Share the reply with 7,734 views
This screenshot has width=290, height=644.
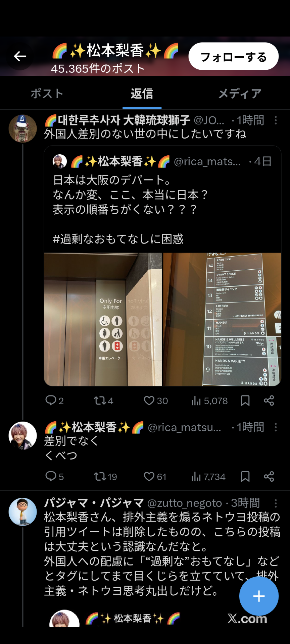[x=269, y=477]
